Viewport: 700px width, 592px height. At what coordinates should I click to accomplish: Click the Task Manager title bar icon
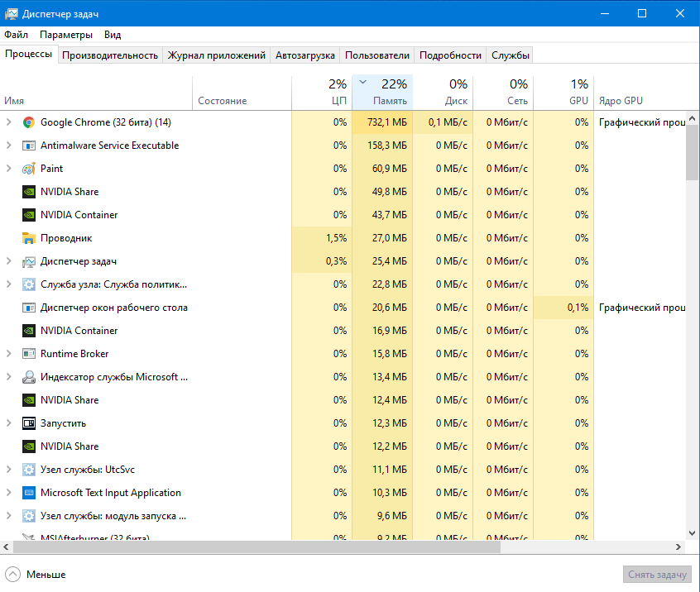tap(11, 14)
